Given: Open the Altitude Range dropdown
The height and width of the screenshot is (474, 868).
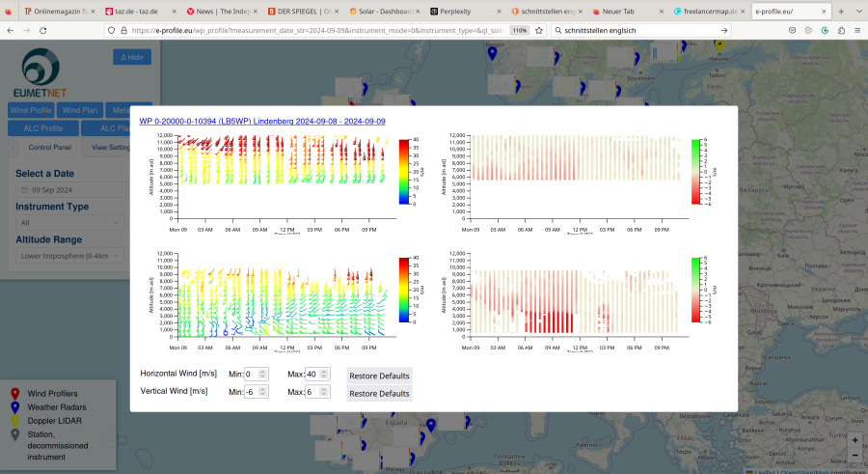Looking at the screenshot, I should click(x=72, y=256).
